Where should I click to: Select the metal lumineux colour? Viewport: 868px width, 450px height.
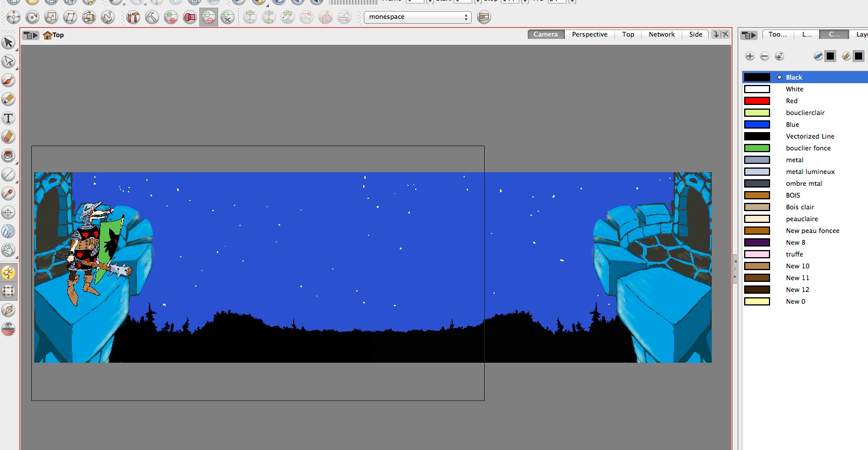(805, 172)
